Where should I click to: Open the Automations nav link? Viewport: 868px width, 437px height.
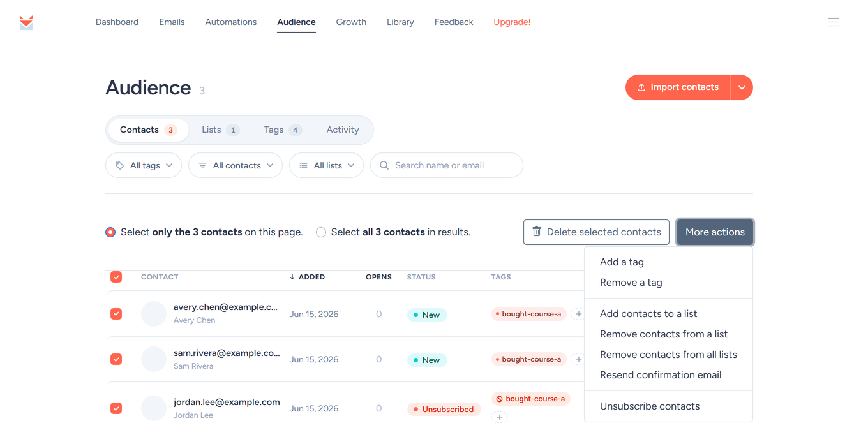point(231,22)
